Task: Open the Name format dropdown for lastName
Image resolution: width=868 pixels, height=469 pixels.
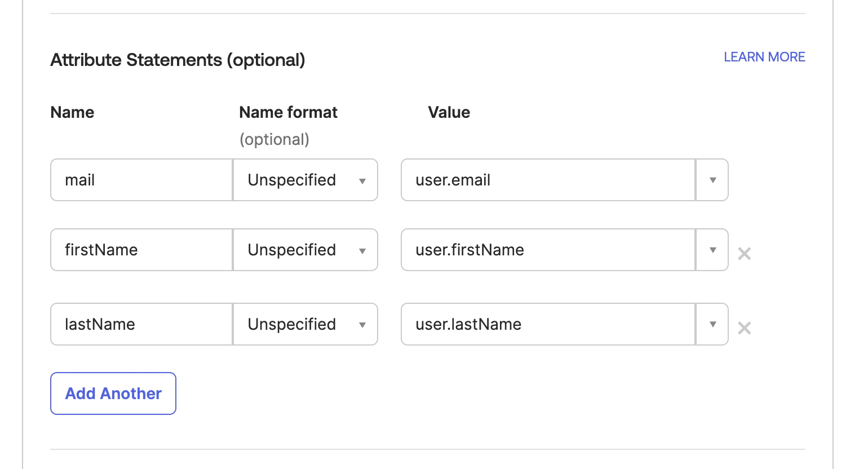Action: pyautogui.click(x=305, y=324)
